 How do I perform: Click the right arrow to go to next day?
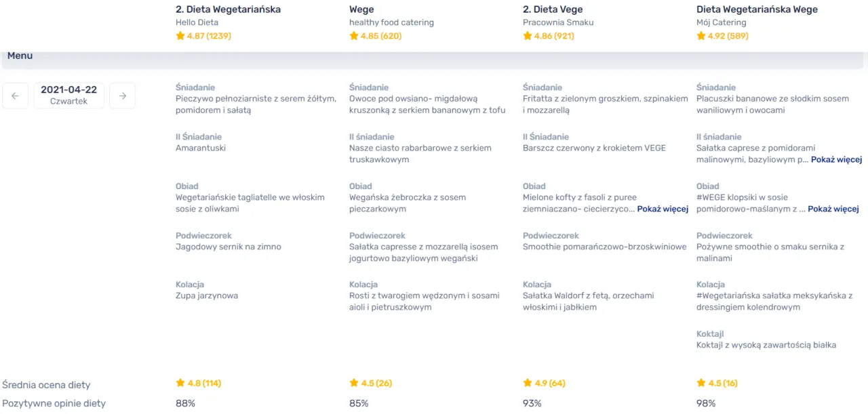122,96
